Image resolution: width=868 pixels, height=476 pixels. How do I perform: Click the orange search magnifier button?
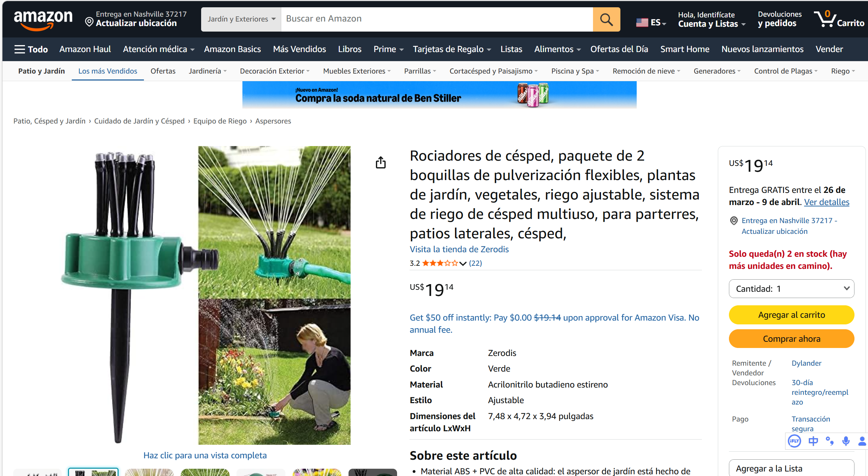point(606,19)
